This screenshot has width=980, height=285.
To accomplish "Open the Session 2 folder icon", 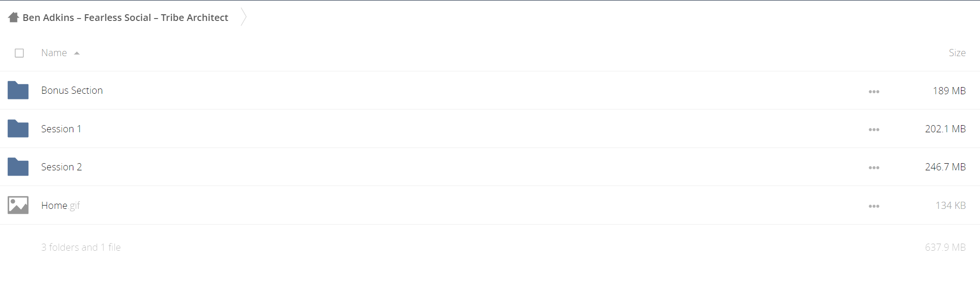I will [18, 167].
